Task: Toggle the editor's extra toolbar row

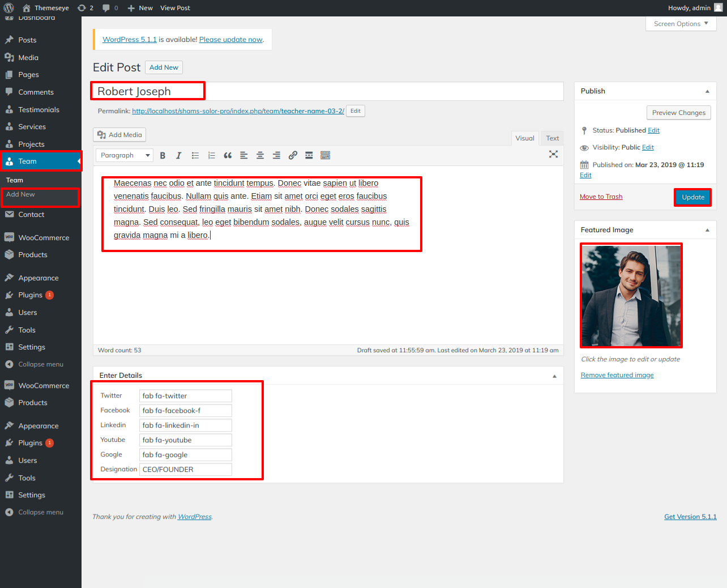Action: [325, 155]
